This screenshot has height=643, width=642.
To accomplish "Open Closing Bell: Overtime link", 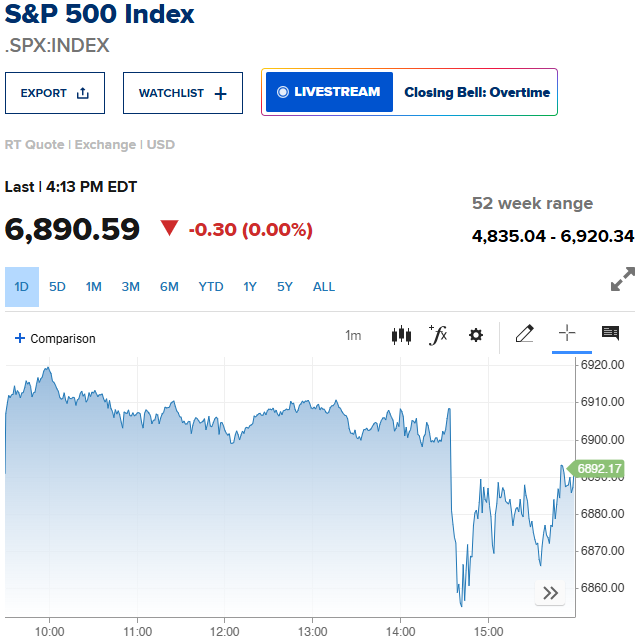I will pos(477,92).
